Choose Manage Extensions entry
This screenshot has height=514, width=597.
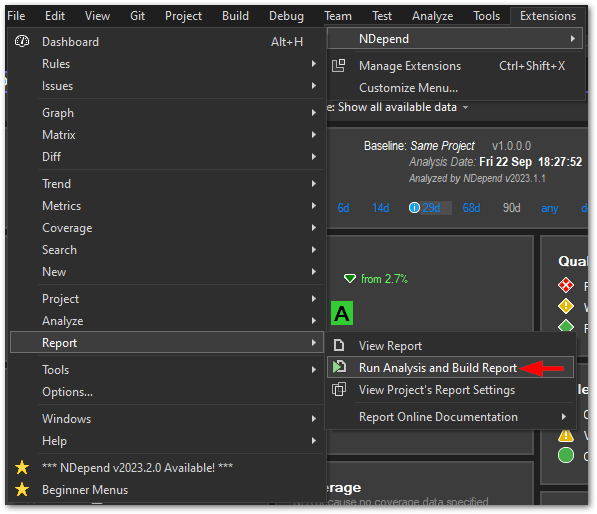455,66
